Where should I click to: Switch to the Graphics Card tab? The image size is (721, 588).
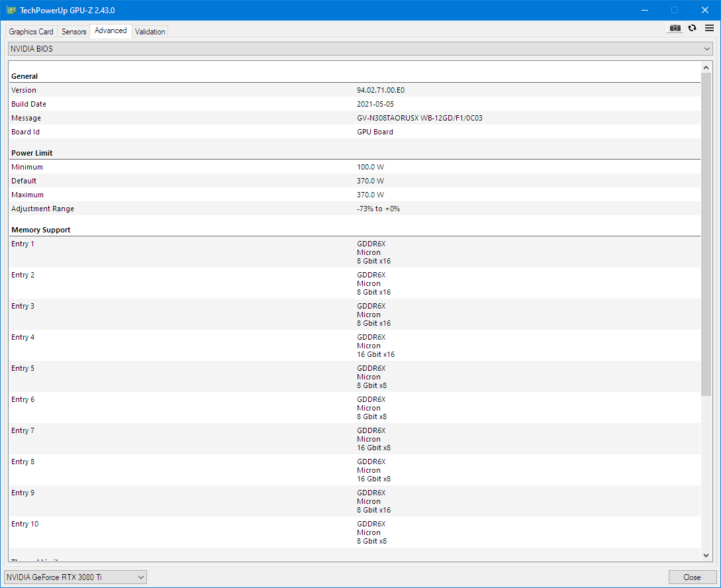31,32
